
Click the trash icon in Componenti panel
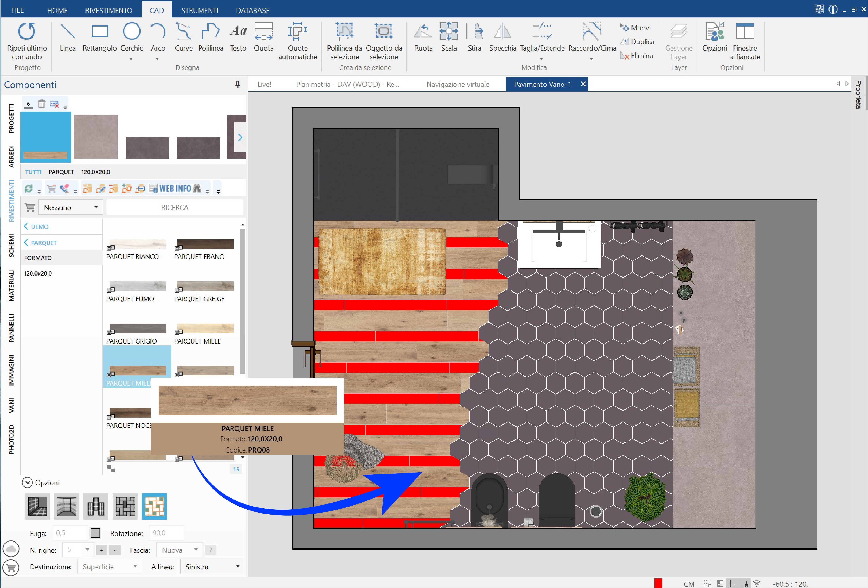pyautogui.click(x=42, y=104)
